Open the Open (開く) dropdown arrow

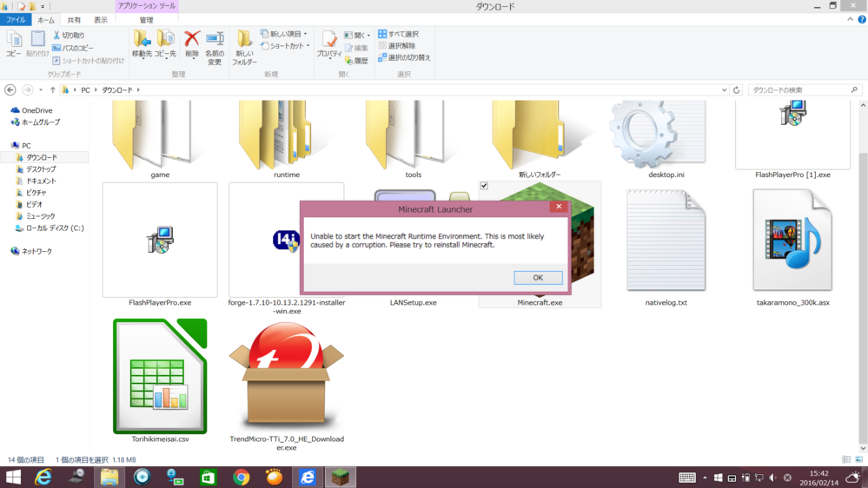click(368, 35)
